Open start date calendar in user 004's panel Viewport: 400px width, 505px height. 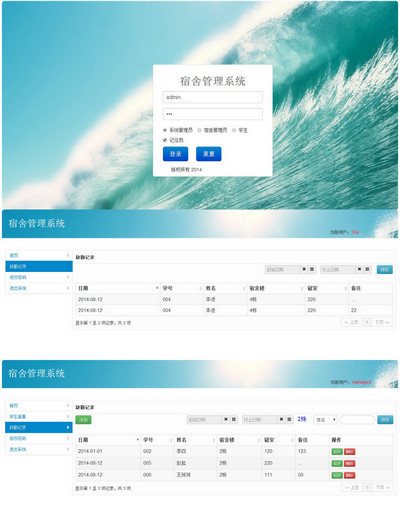(312, 269)
